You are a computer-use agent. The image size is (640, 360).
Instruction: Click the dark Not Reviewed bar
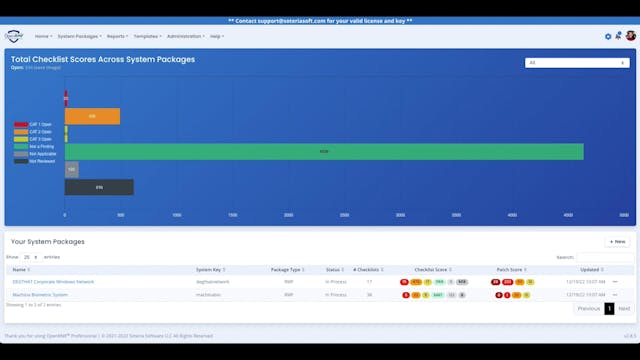pos(99,187)
